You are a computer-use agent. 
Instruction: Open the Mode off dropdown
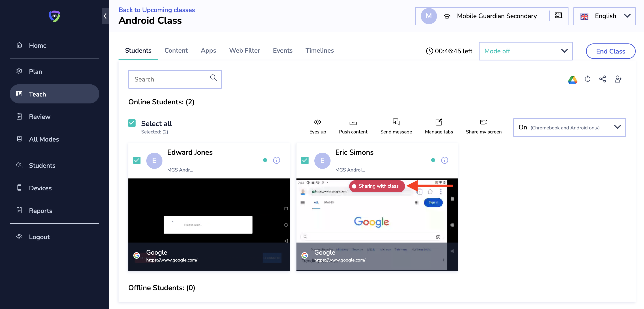[x=525, y=51]
